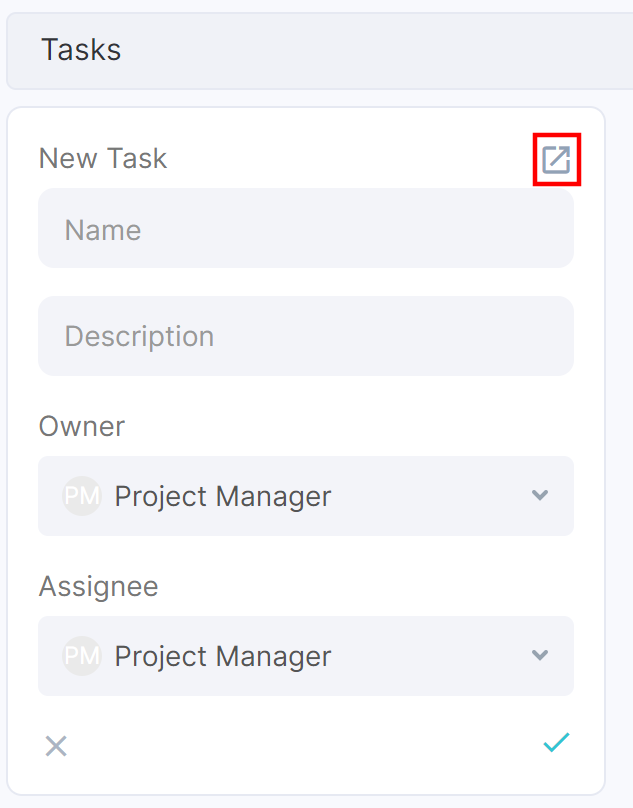Click the Description placeholder text
Screen dimensions: 633x808
point(139,336)
